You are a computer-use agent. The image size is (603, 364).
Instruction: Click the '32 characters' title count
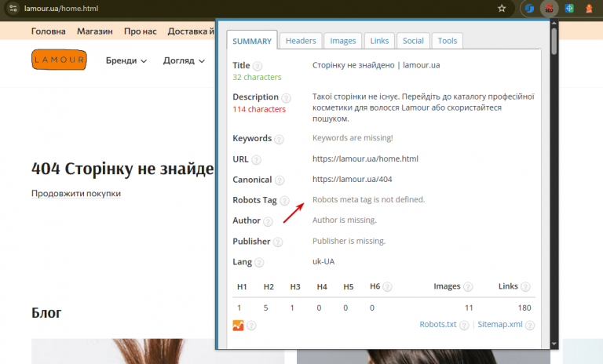tap(257, 77)
